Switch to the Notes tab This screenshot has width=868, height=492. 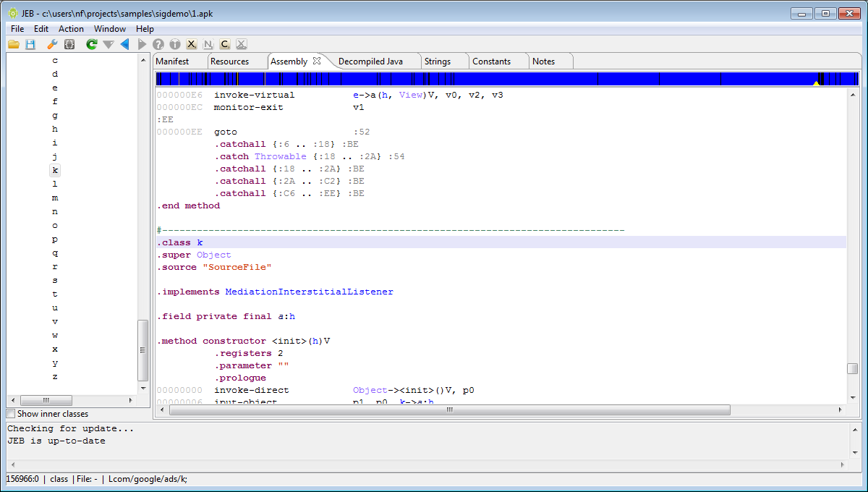(544, 61)
